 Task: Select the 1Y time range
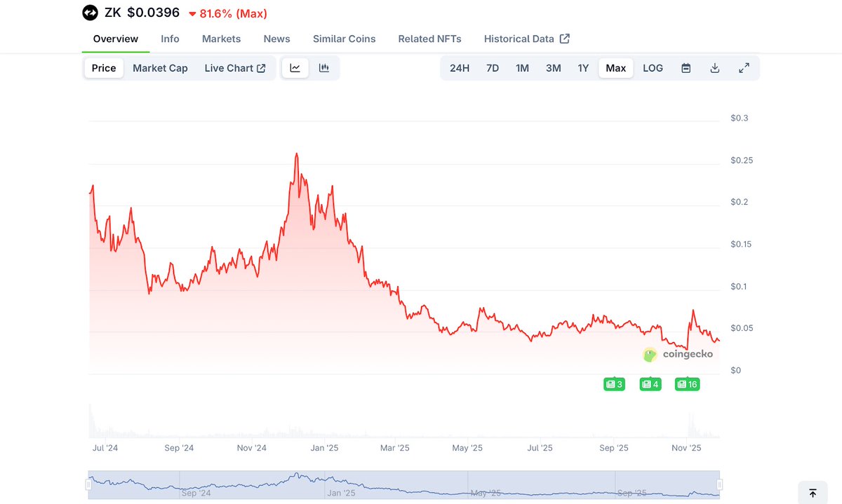583,68
